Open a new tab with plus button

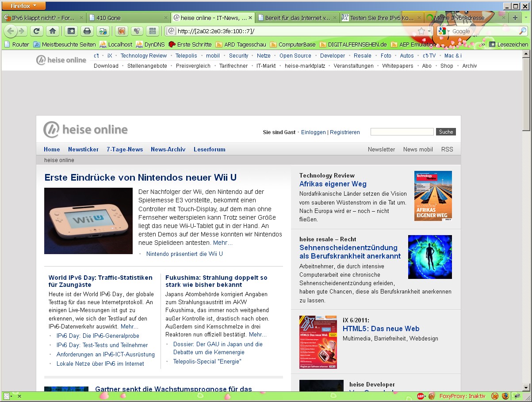pyautogui.click(x=515, y=18)
